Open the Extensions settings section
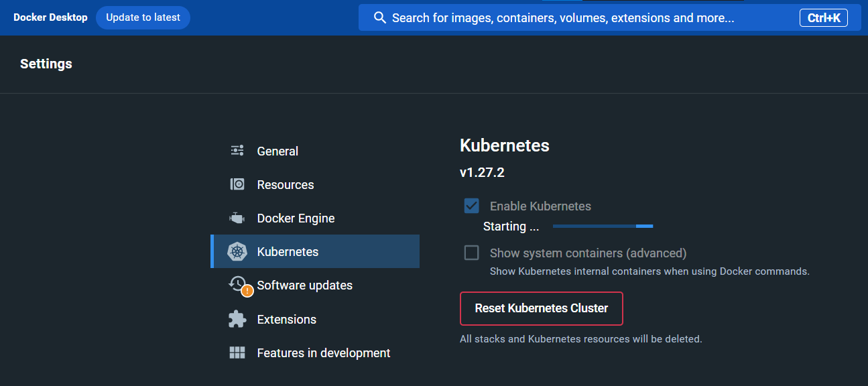Viewport: 868px width, 386px height. [x=315, y=319]
